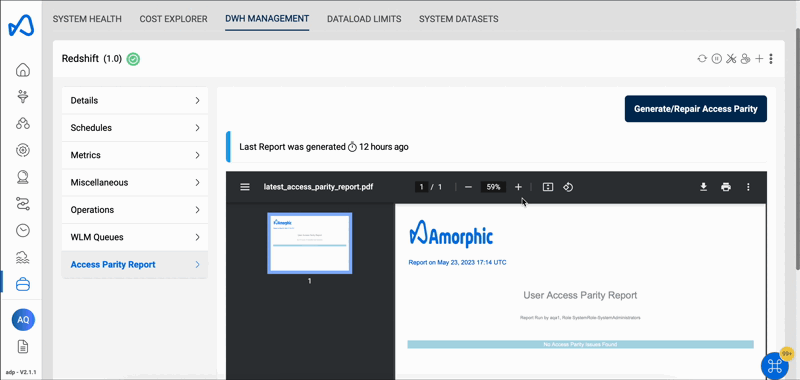The height and width of the screenshot is (380, 800).
Task: Rotate the PDF counterclockwise
Action: pyautogui.click(x=568, y=187)
